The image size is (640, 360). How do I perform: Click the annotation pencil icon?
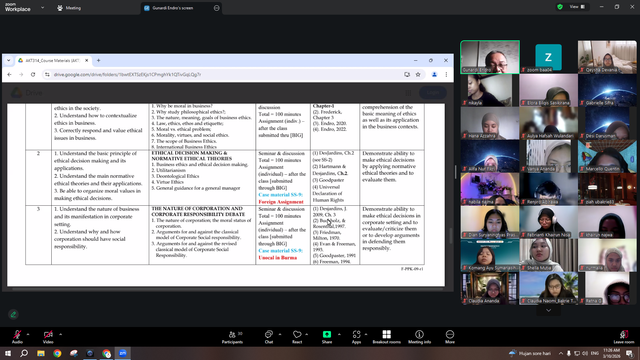click(13, 314)
